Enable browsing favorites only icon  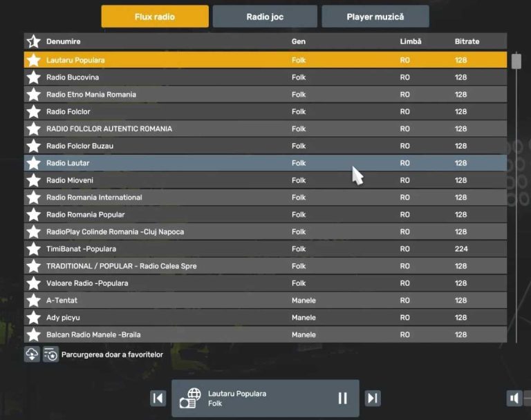click(x=50, y=354)
